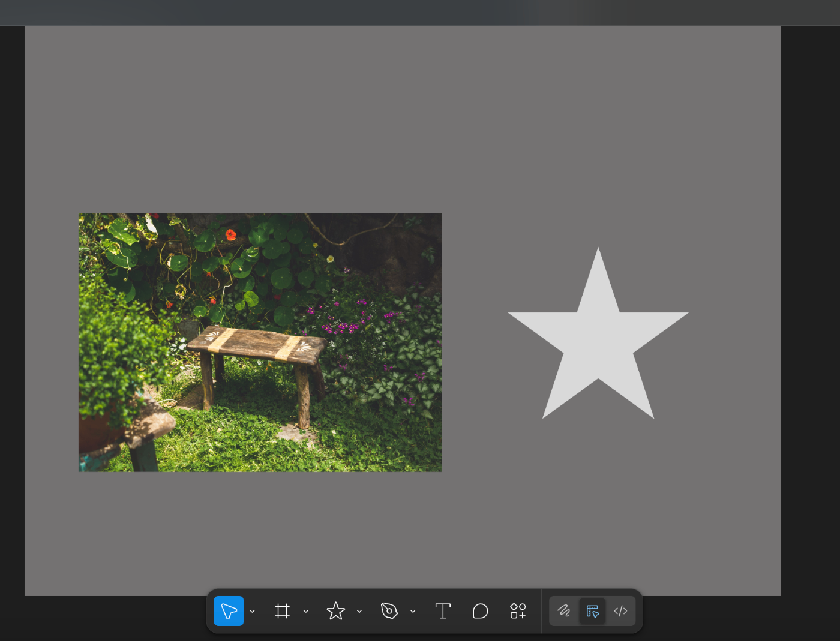Select the Star shape tool
This screenshot has height=641, width=840.
click(336, 611)
